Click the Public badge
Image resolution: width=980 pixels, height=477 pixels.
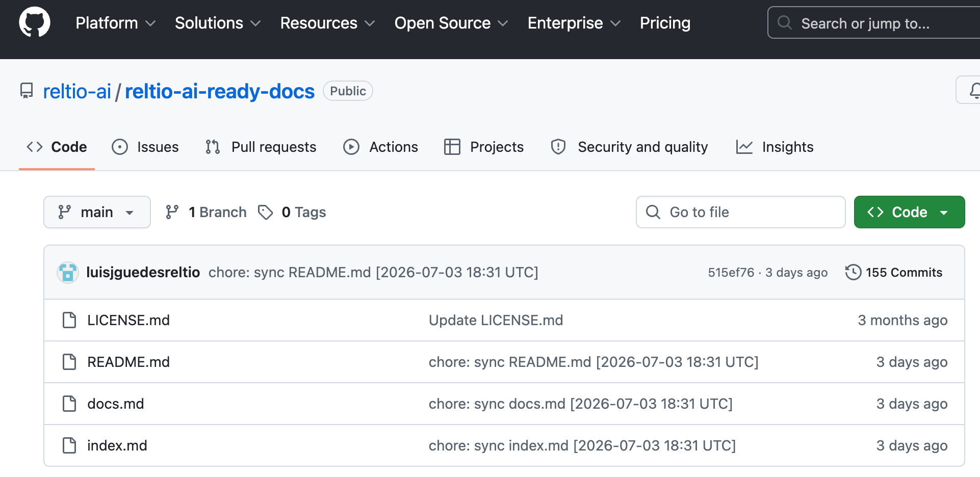348,91
